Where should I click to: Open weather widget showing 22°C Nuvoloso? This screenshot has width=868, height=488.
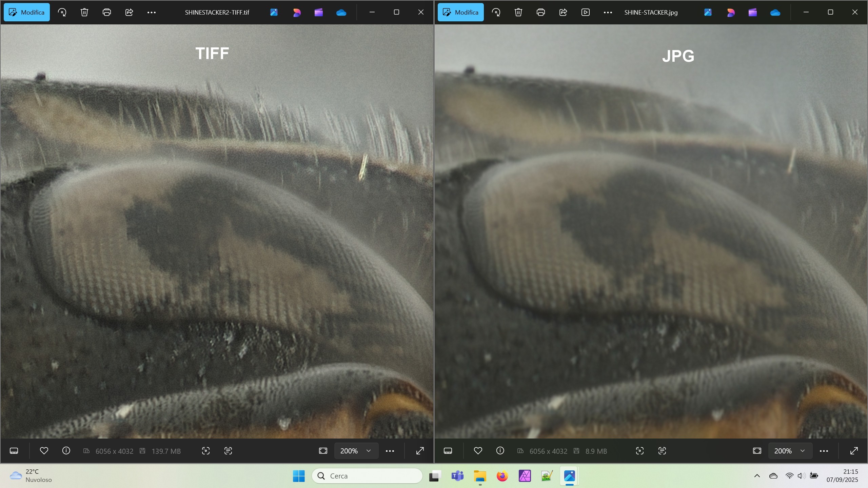click(x=31, y=476)
